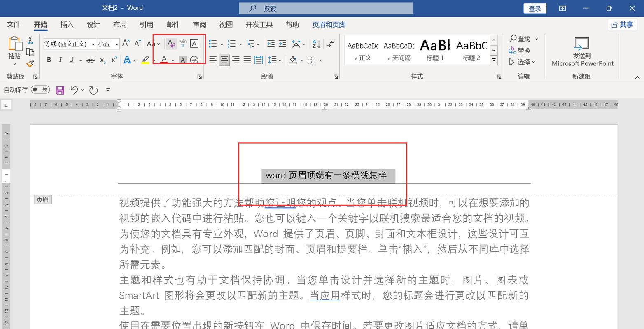Click the 登录 sign-in button
Screen dimensions: 644x329
click(x=535, y=8)
